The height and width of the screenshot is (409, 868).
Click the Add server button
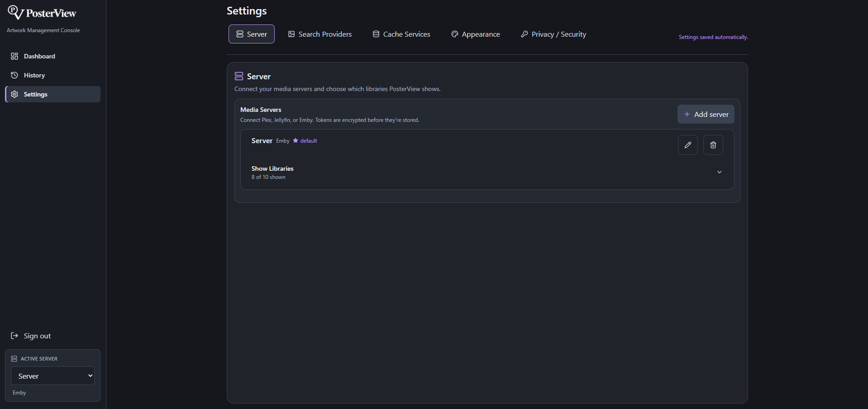pos(706,114)
